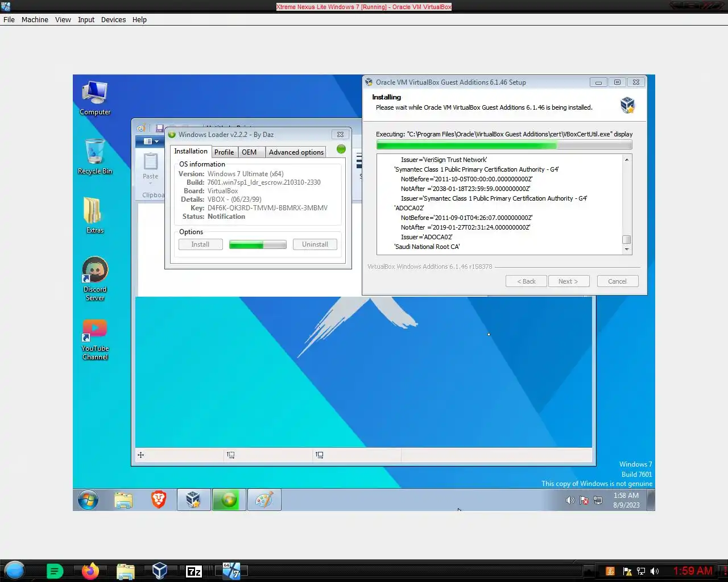Click the running Windows 7 VM host taskbar item
This screenshot has width=728, height=582.
click(231, 571)
